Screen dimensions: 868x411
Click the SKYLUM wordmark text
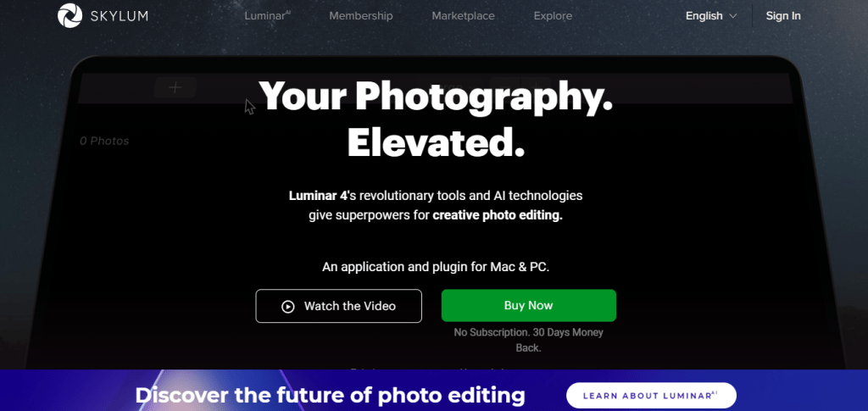pos(119,16)
